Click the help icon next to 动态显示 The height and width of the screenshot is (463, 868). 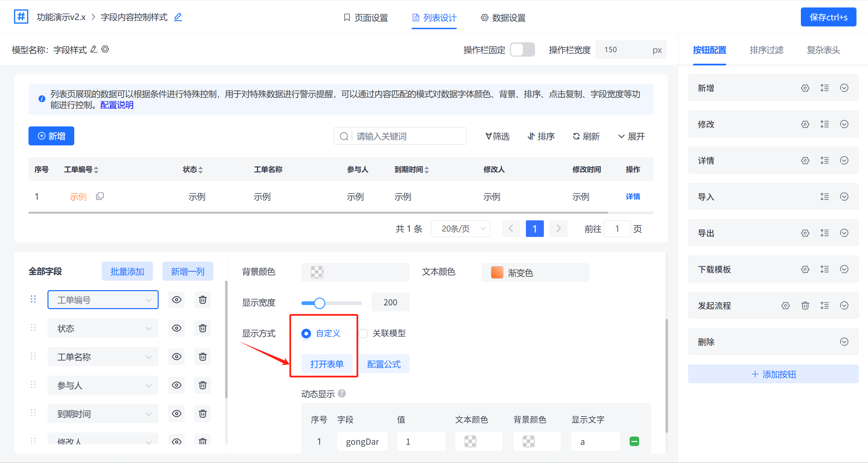click(342, 394)
